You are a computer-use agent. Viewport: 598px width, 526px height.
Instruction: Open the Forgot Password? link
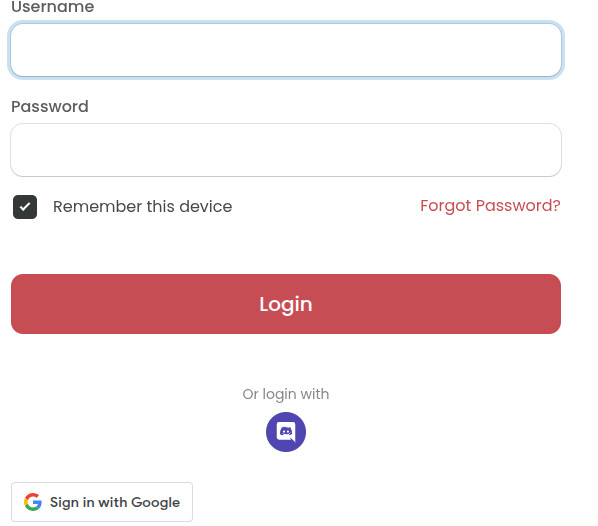(490, 206)
